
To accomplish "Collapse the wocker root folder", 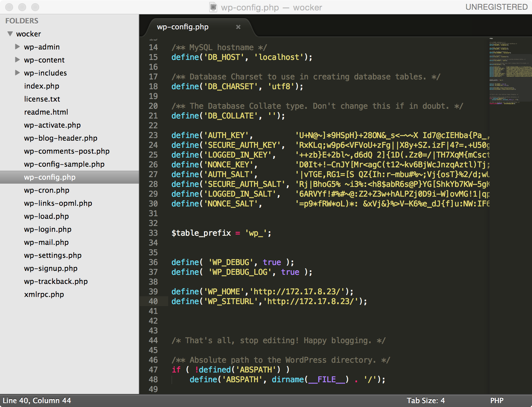I will point(10,34).
